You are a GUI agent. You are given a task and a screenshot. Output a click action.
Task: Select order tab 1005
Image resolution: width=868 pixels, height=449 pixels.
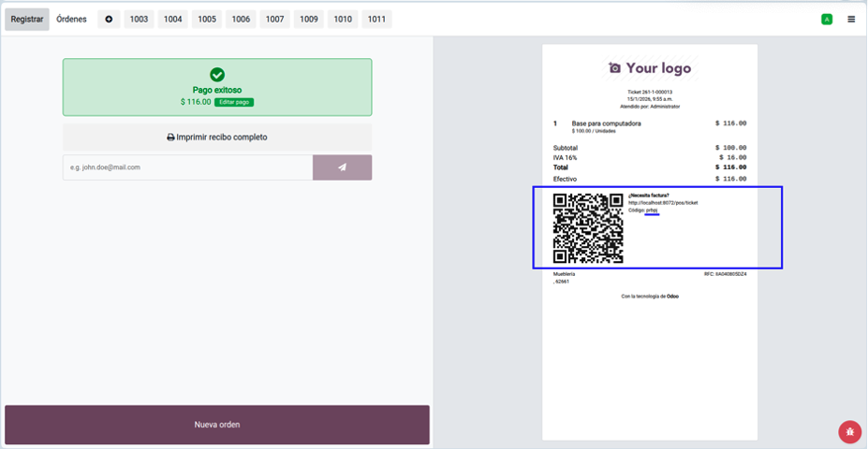click(207, 20)
